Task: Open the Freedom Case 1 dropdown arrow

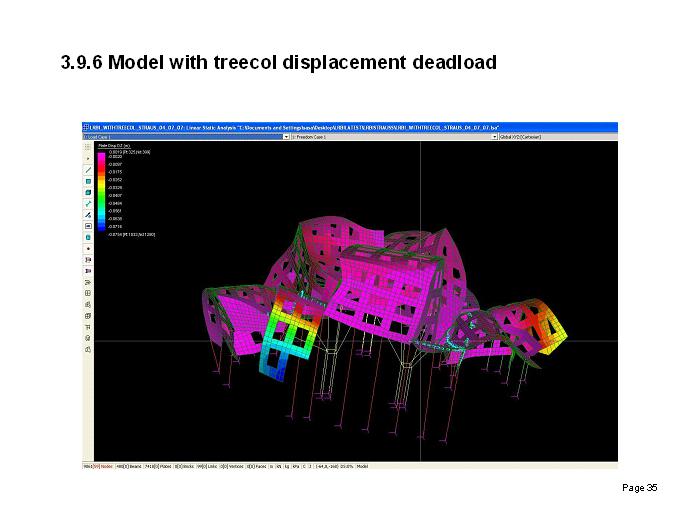Action: tap(493, 137)
